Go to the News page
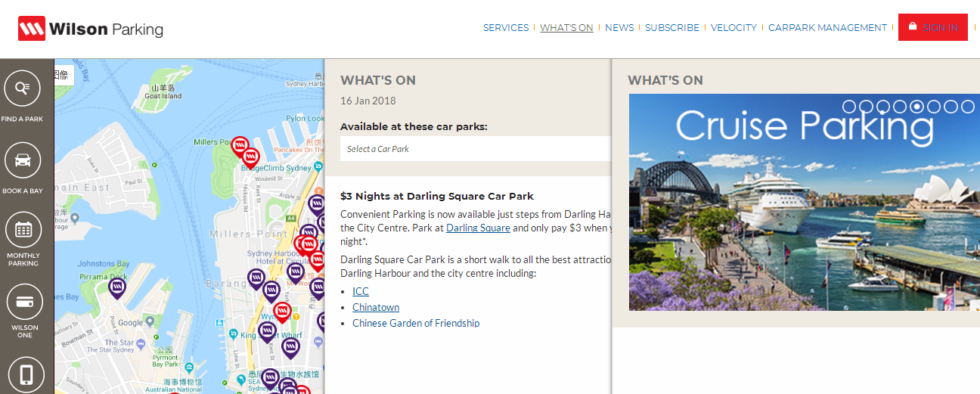This screenshot has height=394, width=980. [x=619, y=27]
